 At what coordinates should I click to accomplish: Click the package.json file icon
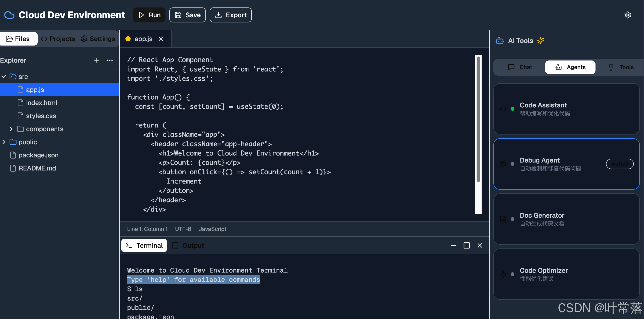(x=13, y=155)
